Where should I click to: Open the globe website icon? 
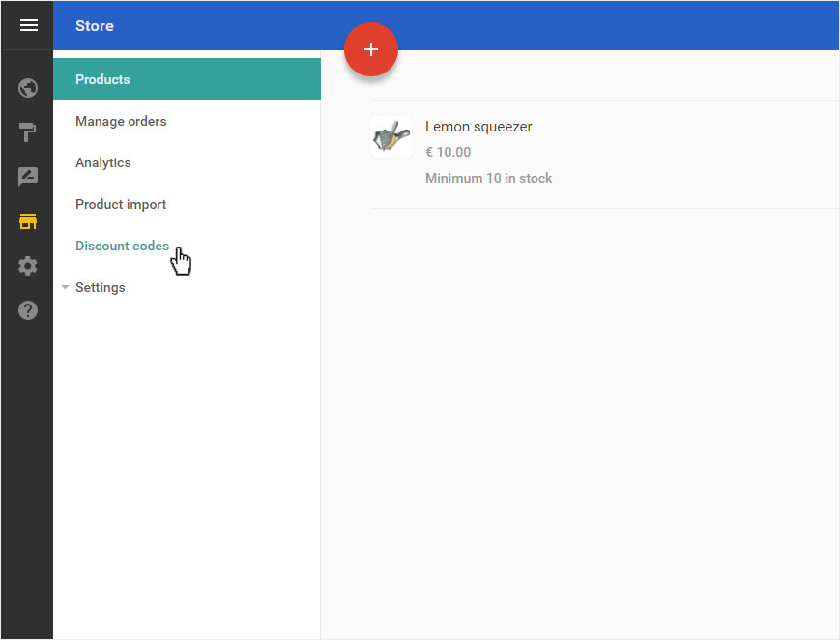(x=28, y=88)
